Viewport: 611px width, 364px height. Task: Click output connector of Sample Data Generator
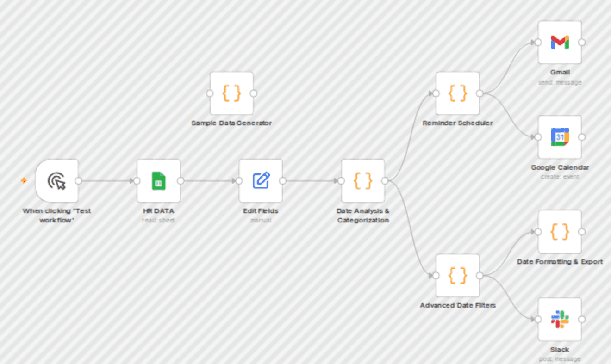pyautogui.click(x=254, y=93)
